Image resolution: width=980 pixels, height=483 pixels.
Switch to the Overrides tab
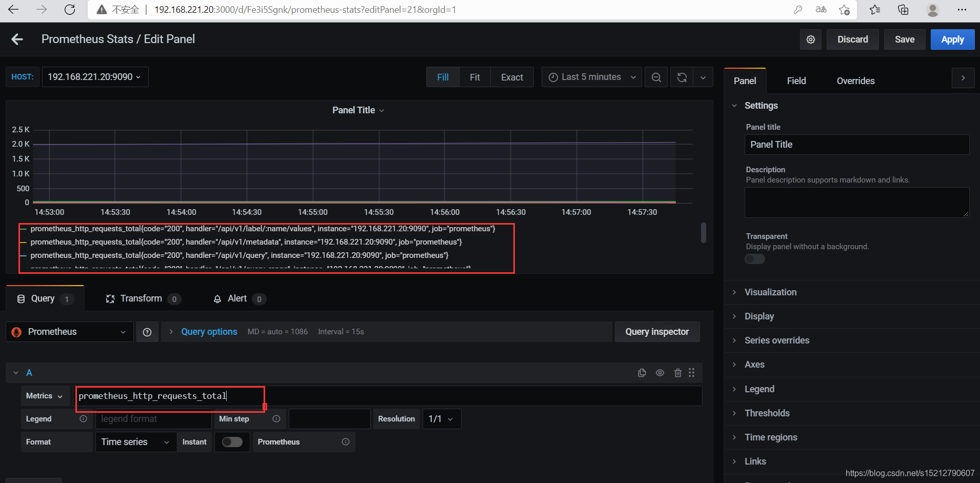point(855,81)
